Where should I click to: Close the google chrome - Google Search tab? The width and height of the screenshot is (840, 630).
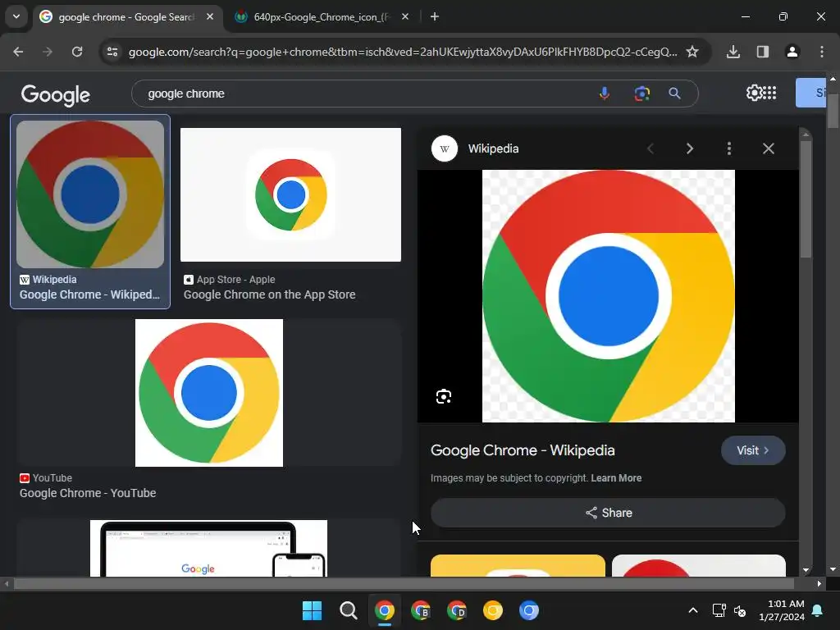tap(210, 16)
